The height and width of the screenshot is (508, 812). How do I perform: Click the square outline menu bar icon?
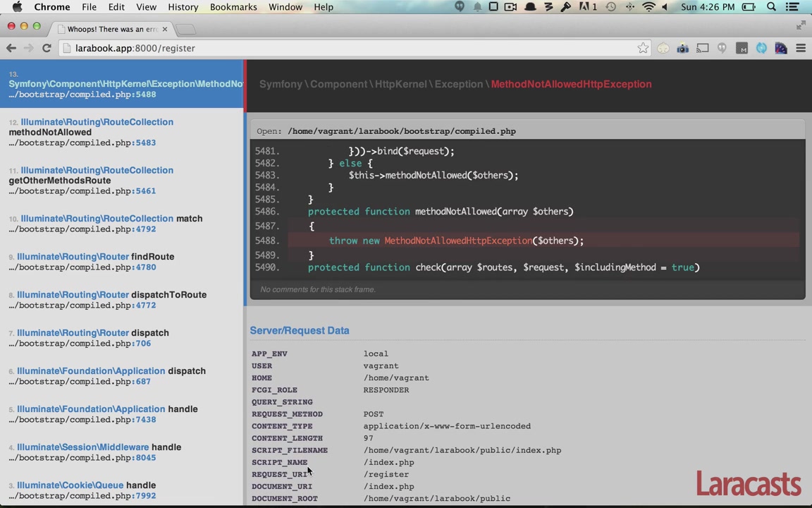tap(493, 7)
